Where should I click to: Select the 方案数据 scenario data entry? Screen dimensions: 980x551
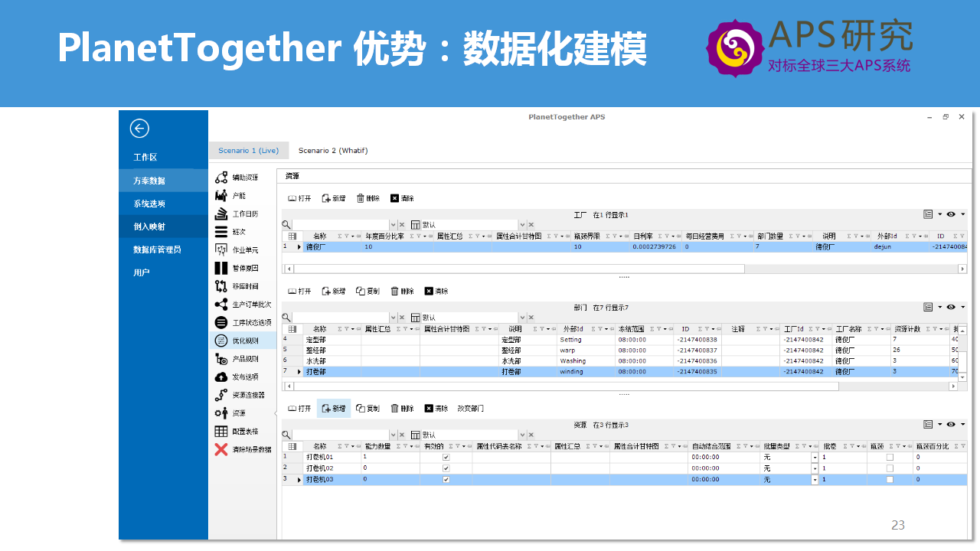coord(163,181)
